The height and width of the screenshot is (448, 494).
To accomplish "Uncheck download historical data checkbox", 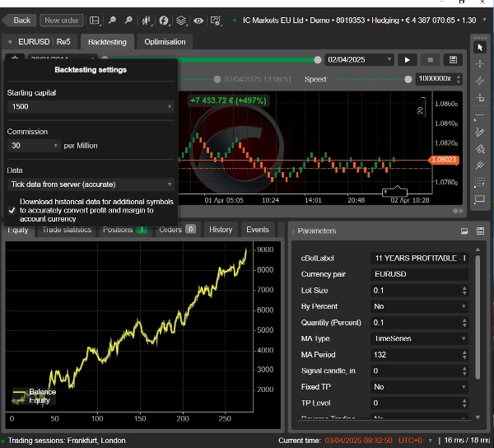I will tap(12, 210).
